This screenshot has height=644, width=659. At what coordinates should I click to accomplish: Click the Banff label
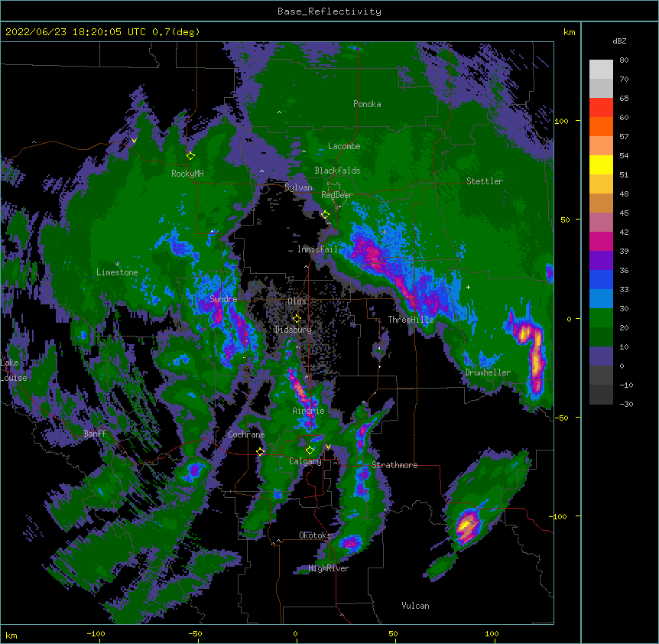pos(95,434)
